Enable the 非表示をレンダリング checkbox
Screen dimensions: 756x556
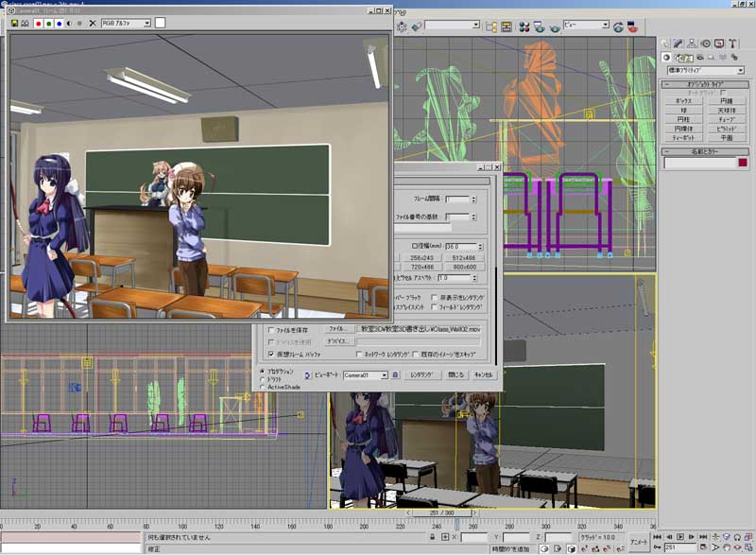click(x=435, y=298)
